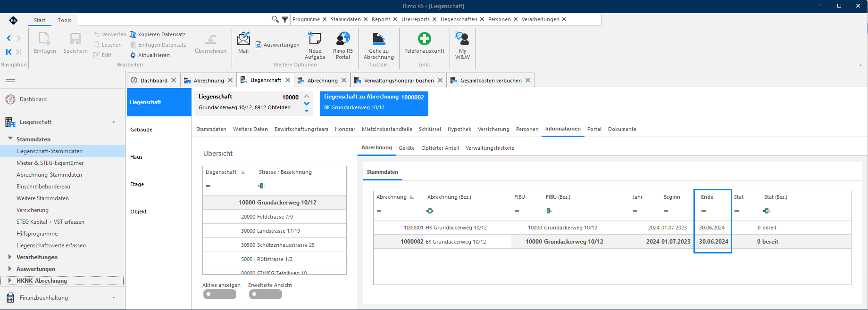Open Telefonauskunft link
This screenshot has width=868, height=310.
coord(424,42)
